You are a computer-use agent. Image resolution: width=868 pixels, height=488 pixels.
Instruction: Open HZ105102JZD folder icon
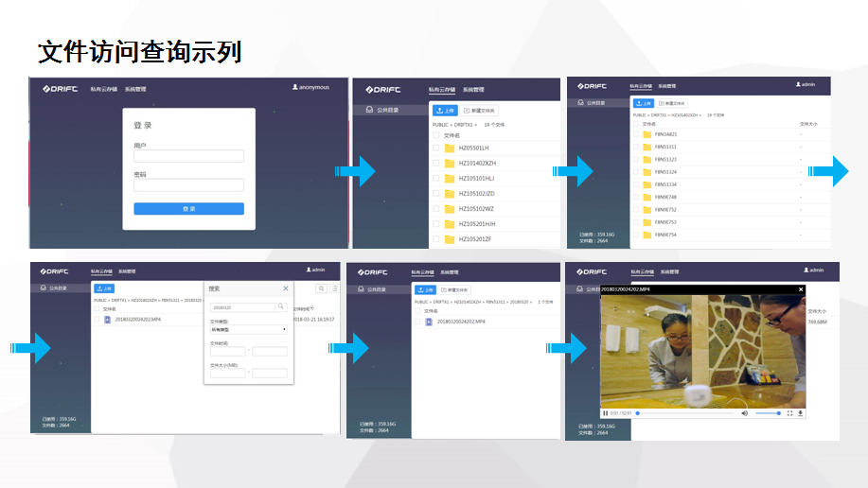pyautogui.click(x=450, y=194)
